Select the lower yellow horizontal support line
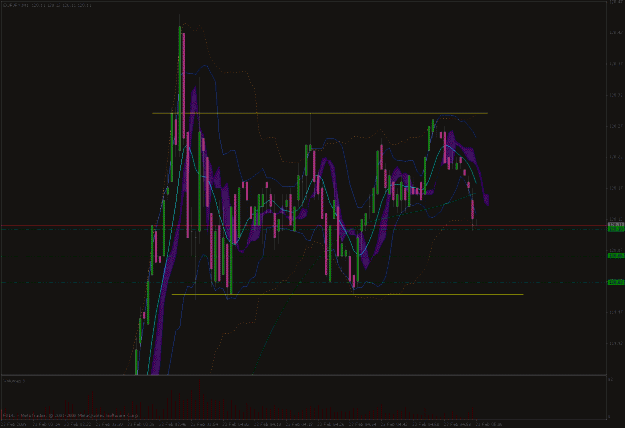Viewport: 625px width, 428px height. click(347, 295)
